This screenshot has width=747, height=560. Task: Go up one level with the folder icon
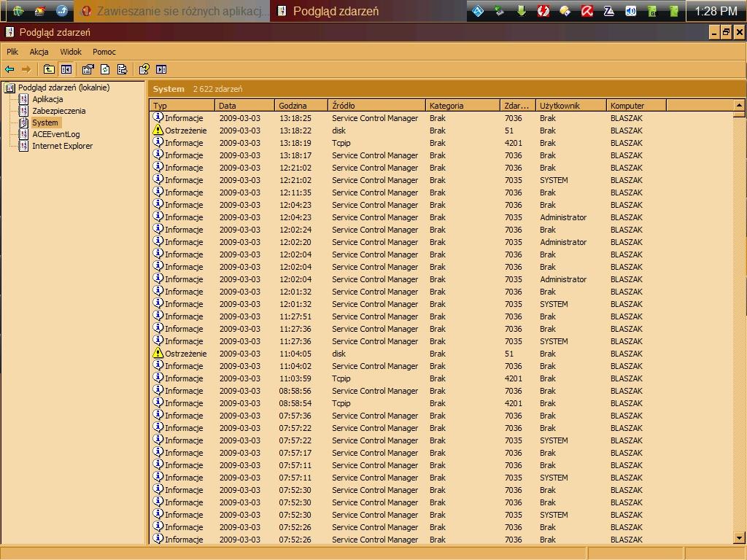(x=49, y=69)
